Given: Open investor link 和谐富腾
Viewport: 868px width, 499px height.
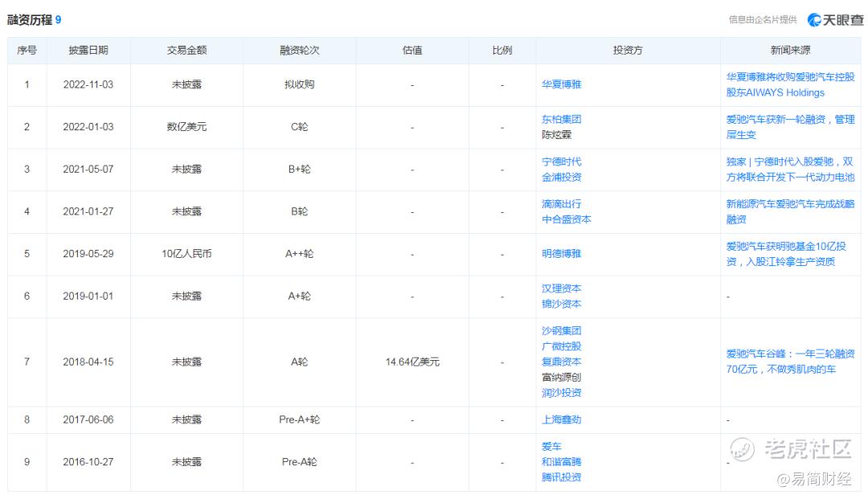Looking at the screenshot, I should pos(561,462).
